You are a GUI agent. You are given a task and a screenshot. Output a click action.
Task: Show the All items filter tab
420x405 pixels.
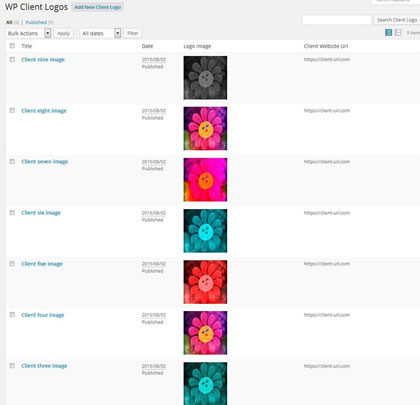pos(9,22)
